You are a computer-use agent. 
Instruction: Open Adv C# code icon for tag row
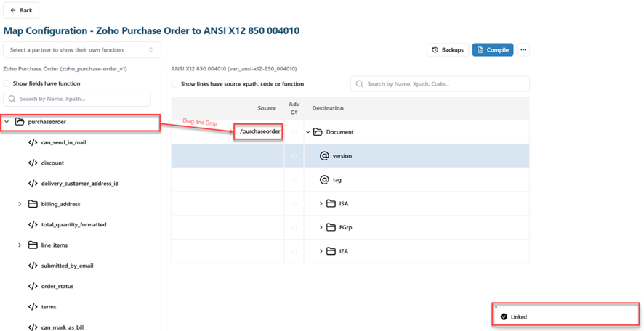click(x=294, y=179)
